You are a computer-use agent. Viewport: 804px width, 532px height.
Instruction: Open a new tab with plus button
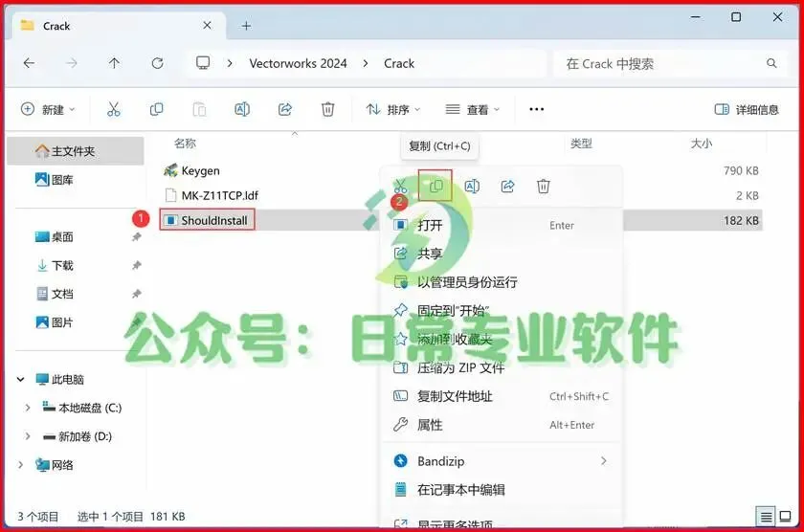pyautogui.click(x=247, y=26)
